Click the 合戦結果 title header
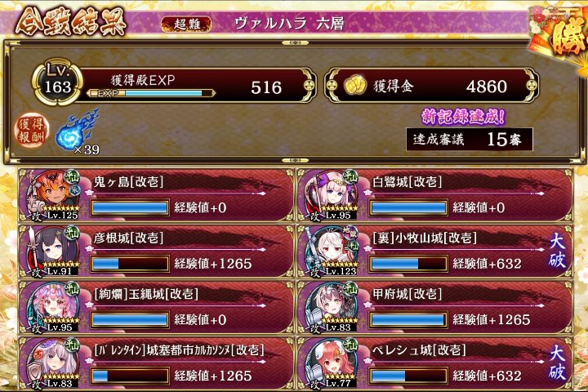This screenshot has height=392, width=588. [71, 23]
